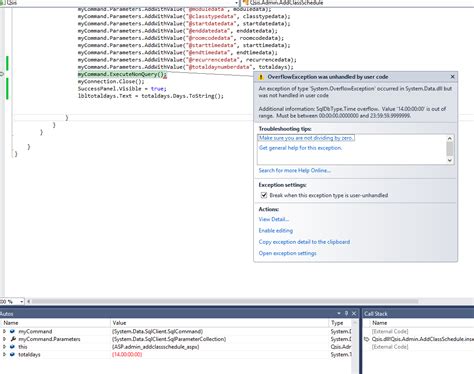Click 'Search for more Help Online...'
Viewport: 474px width, 374px height.
295,171
